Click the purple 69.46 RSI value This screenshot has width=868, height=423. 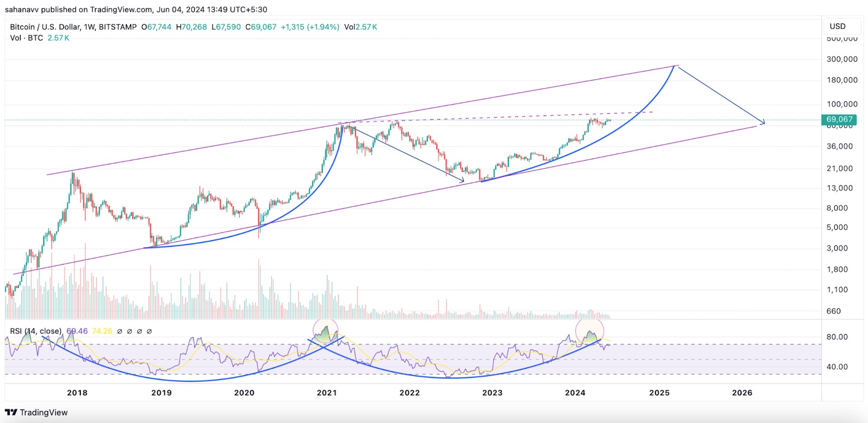(x=77, y=331)
